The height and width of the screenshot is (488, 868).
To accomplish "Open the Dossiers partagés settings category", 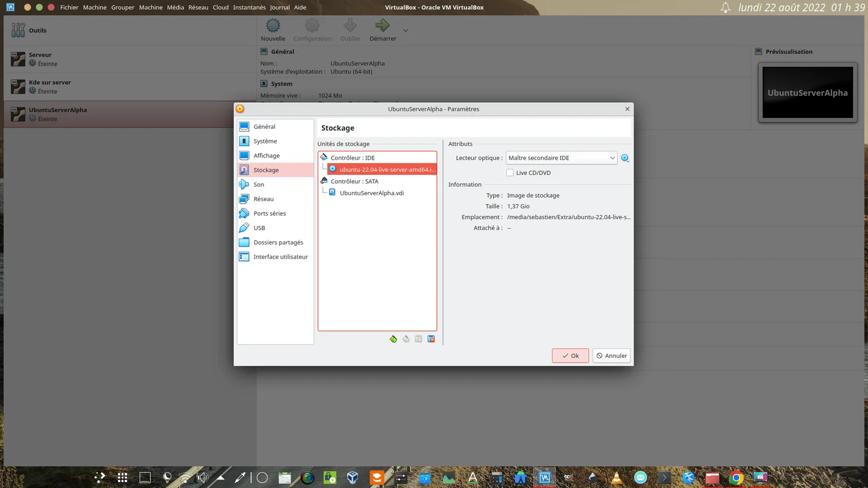I will click(x=275, y=242).
